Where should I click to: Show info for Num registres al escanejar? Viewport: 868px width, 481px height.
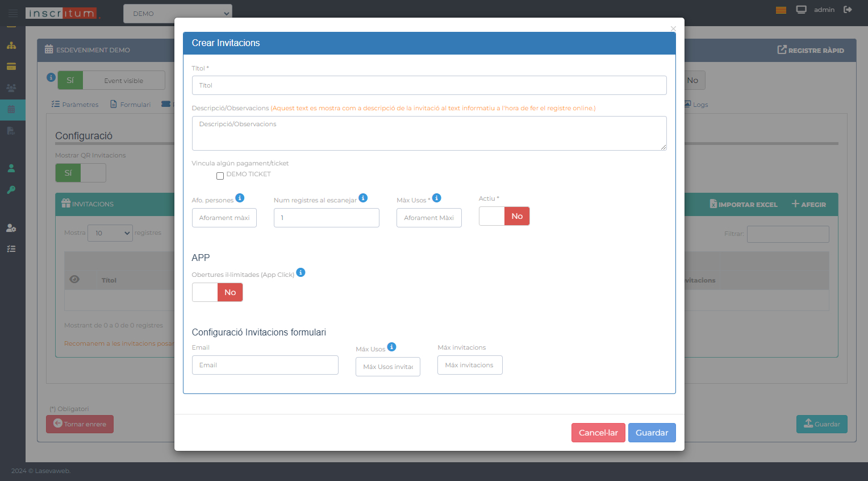tap(363, 198)
